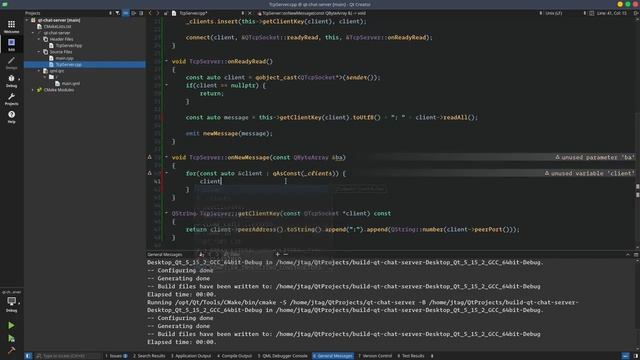This screenshot has height=360, width=640.
Task: Click the unused parameter 'ba' annotation
Action: (x=595, y=157)
